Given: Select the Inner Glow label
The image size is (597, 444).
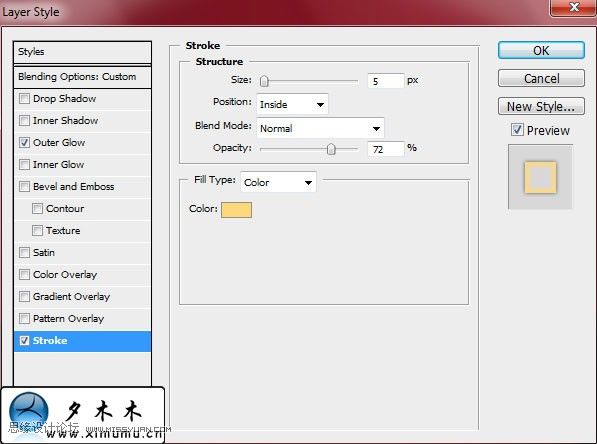Looking at the screenshot, I should [x=59, y=165].
